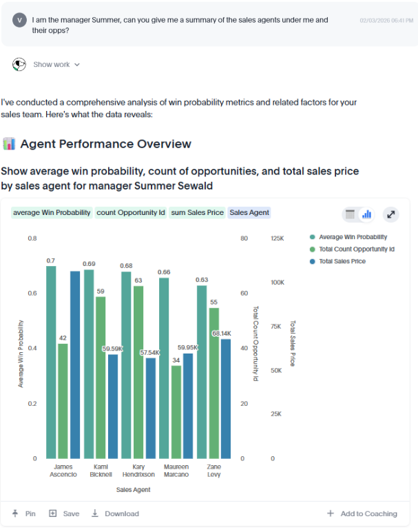Select the Sales Agent chip
The width and height of the screenshot is (418, 532).
coord(249,213)
